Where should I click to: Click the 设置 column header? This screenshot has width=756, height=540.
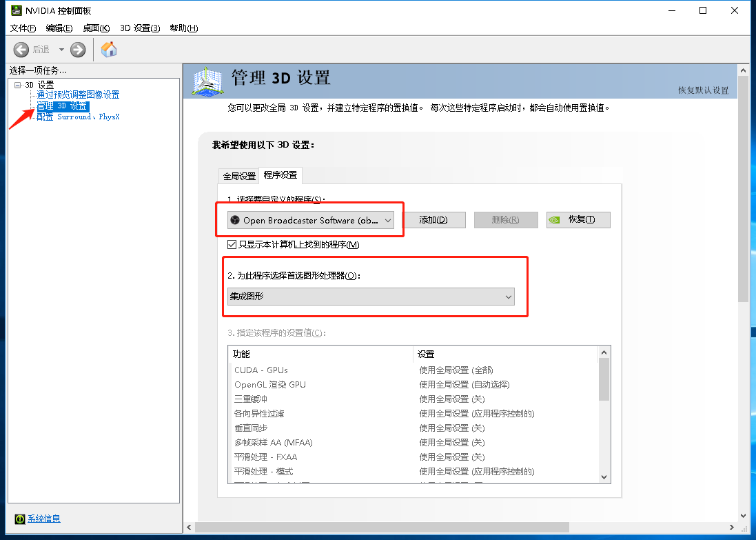click(505, 354)
